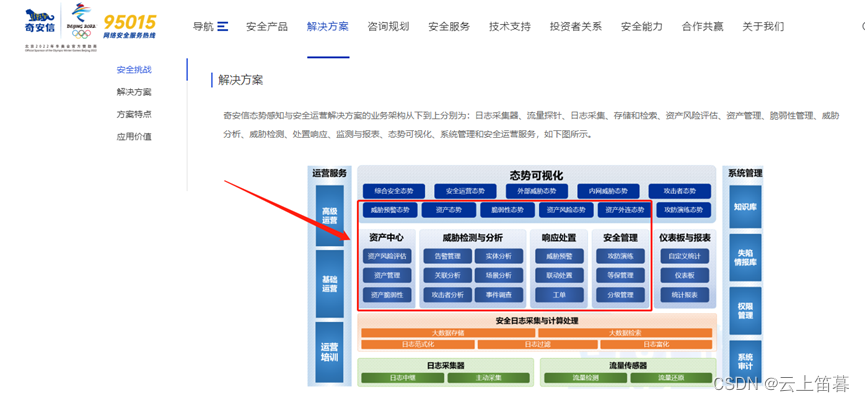Open the 安全产品 menu
The height and width of the screenshot is (402, 865).
pyautogui.click(x=267, y=26)
